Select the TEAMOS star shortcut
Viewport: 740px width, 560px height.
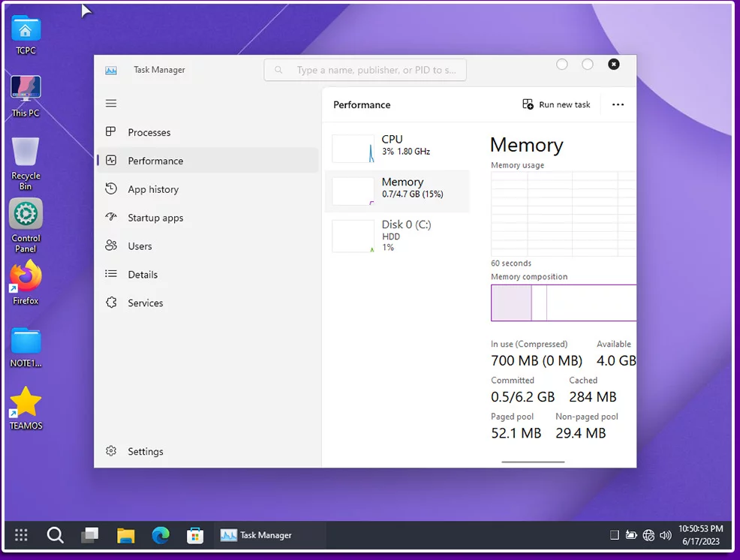pos(26,408)
